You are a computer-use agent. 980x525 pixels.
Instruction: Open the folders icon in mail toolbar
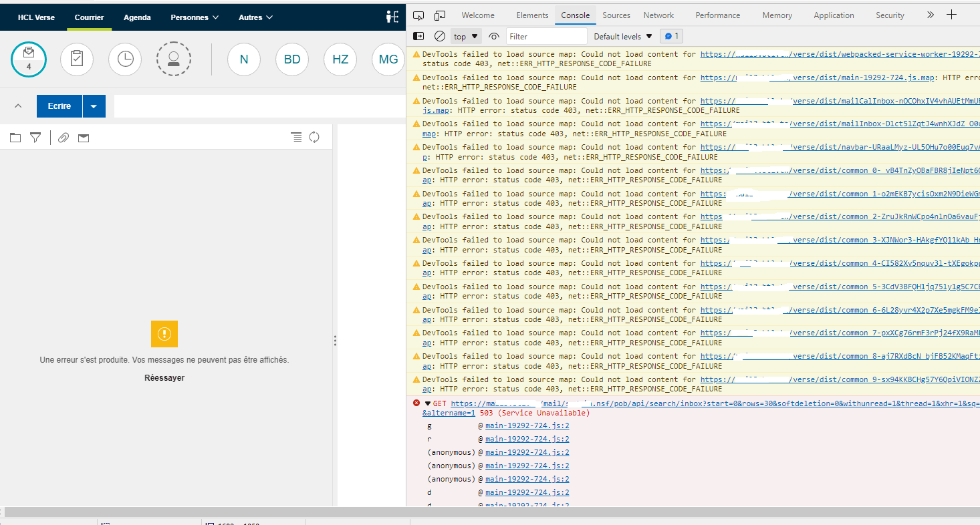(x=15, y=138)
